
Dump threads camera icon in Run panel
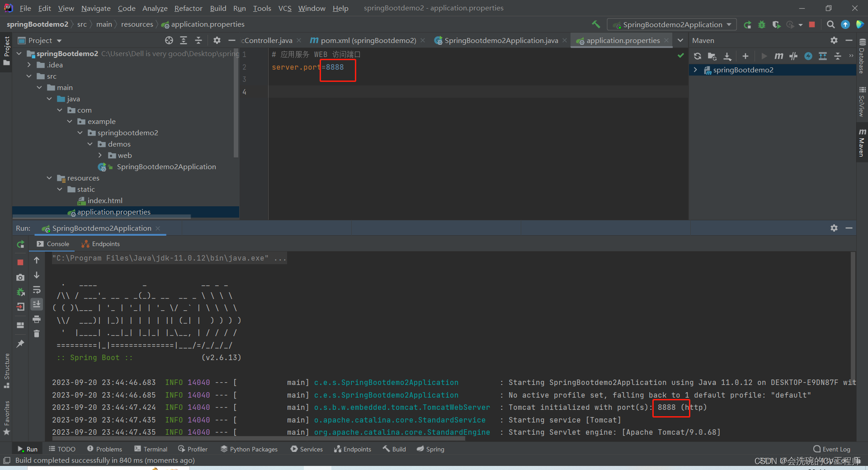pyautogui.click(x=20, y=277)
